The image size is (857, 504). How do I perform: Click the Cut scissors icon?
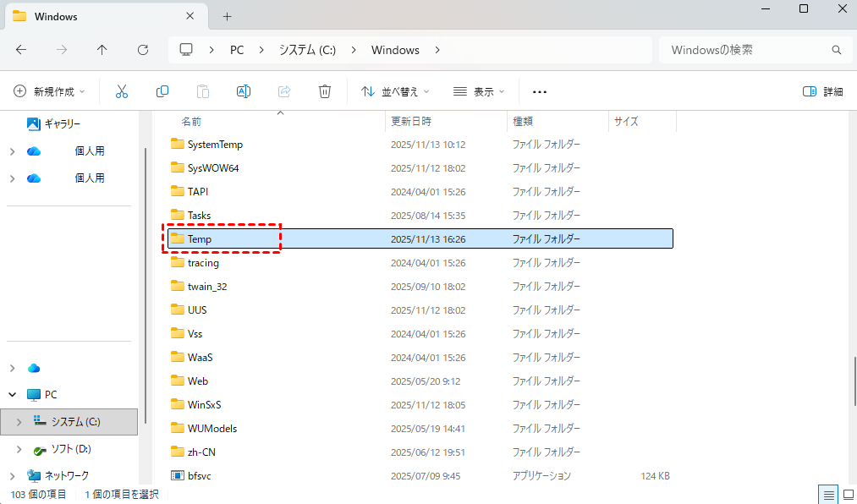pos(121,91)
